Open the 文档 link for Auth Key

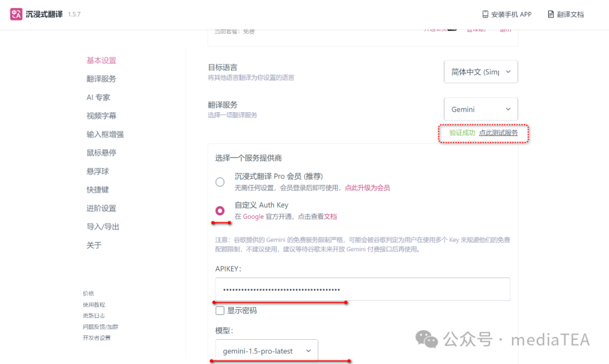coord(330,216)
